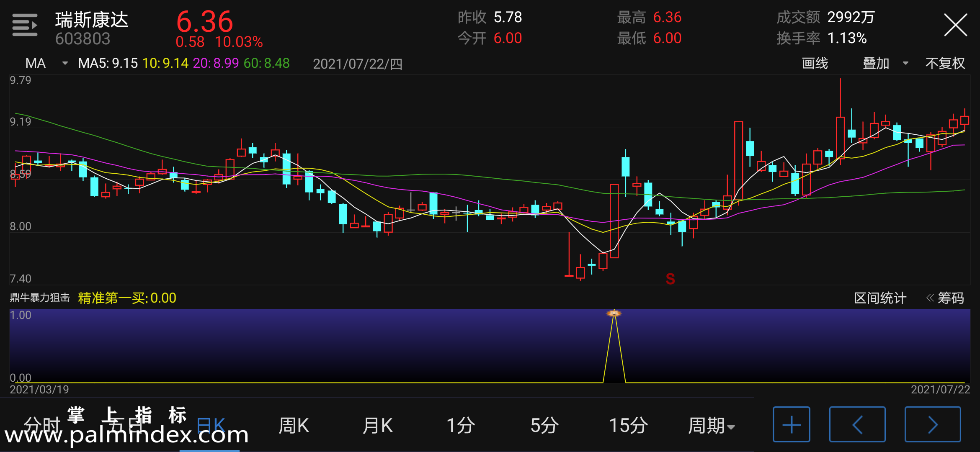This screenshot has width=980, height=452.
Task: Click the 鼎牛暴力狙击 indicator name
Action: click(x=40, y=298)
